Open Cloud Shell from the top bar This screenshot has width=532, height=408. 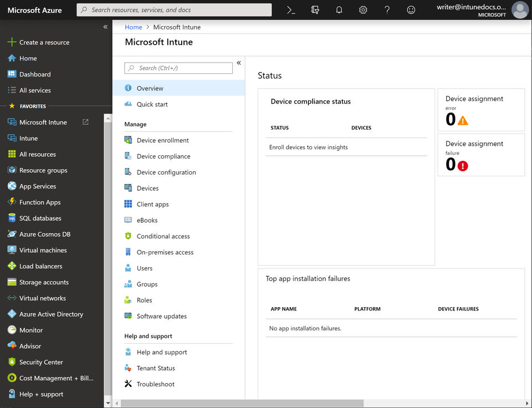[x=291, y=10]
